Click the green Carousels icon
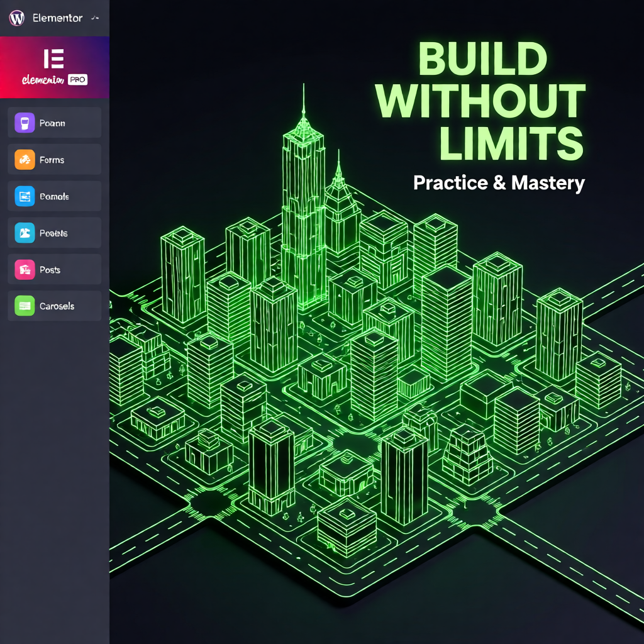The image size is (644, 644). [25, 306]
